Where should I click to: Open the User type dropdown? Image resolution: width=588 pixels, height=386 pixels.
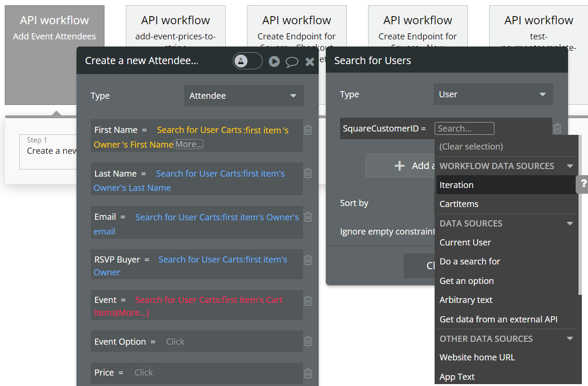tap(493, 94)
